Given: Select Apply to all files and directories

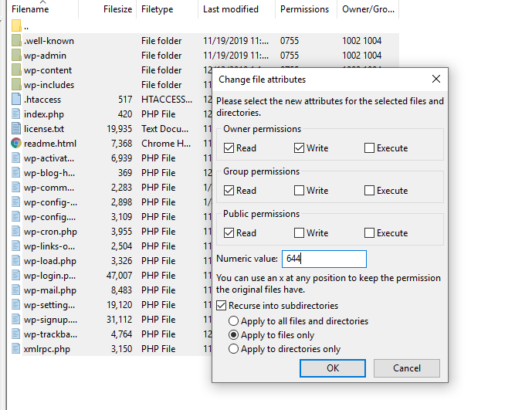Looking at the screenshot, I should pos(234,321).
